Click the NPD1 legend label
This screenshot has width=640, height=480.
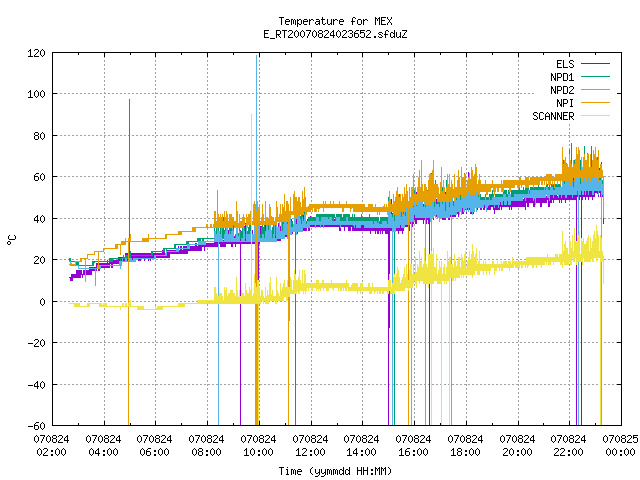[562, 77]
